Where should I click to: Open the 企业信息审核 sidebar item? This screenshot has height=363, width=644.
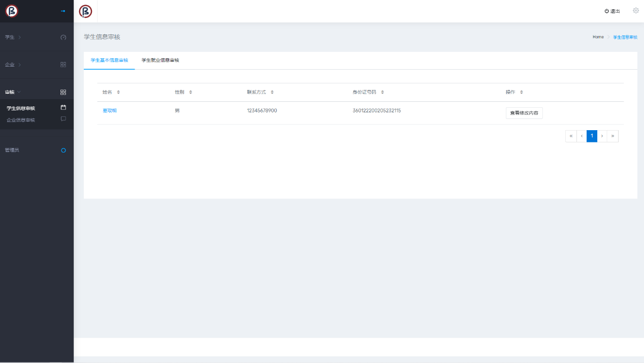tap(21, 120)
